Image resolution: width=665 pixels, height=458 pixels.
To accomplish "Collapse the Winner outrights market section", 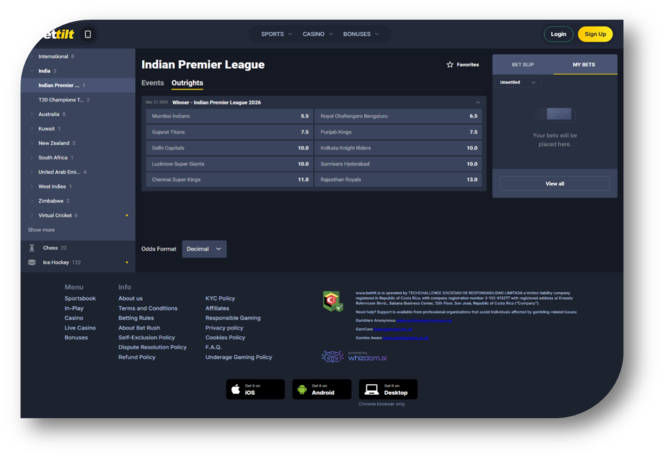I will click(477, 102).
